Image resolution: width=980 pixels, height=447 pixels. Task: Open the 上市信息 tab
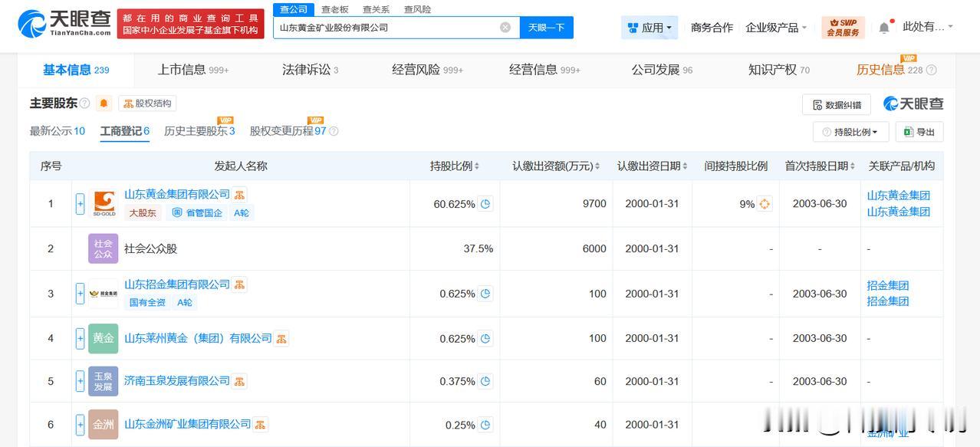(193, 70)
